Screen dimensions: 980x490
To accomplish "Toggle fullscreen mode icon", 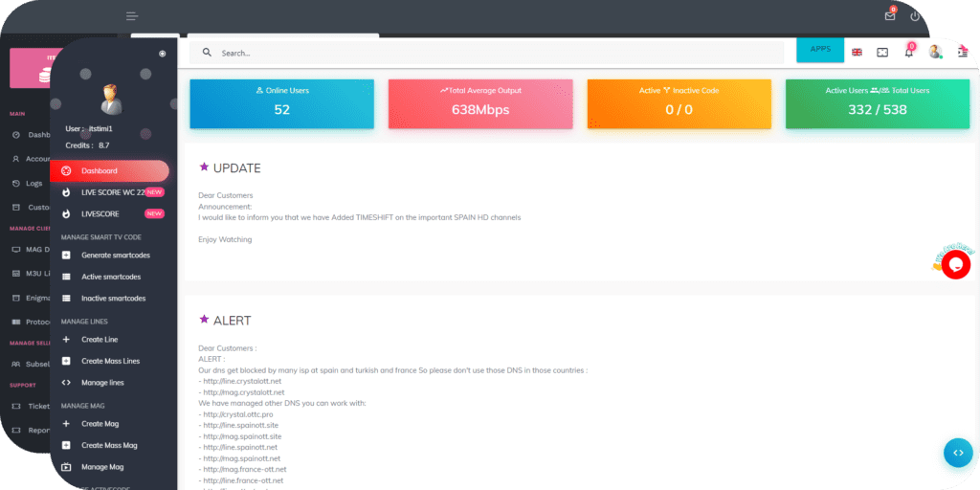I will (x=882, y=52).
